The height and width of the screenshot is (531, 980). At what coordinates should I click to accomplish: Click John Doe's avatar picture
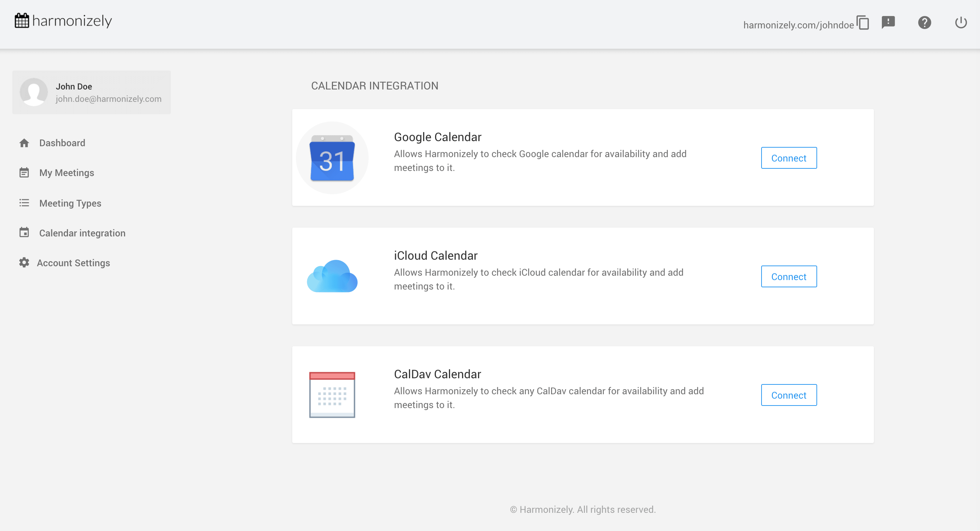[34, 92]
